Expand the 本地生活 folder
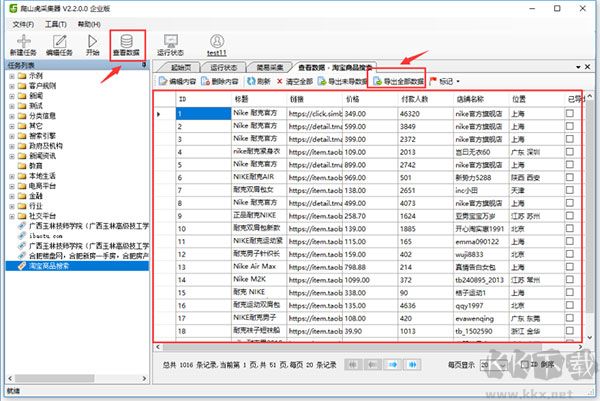The height and width of the screenshot is (401, 600). (12, 176)
